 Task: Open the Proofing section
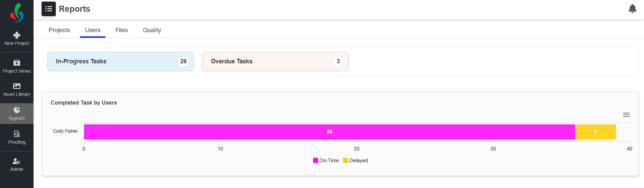coord(17,137)
